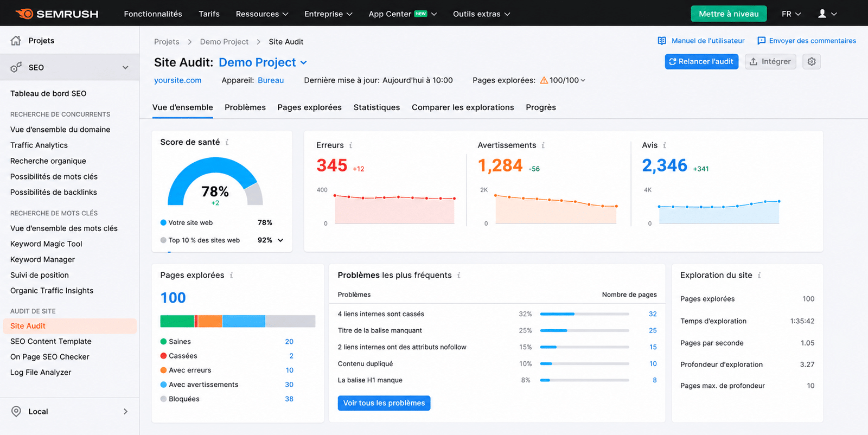Viewport: 868px width, 435px height.
Task: Click Relancer l'audit button
Action: point(701,61)
